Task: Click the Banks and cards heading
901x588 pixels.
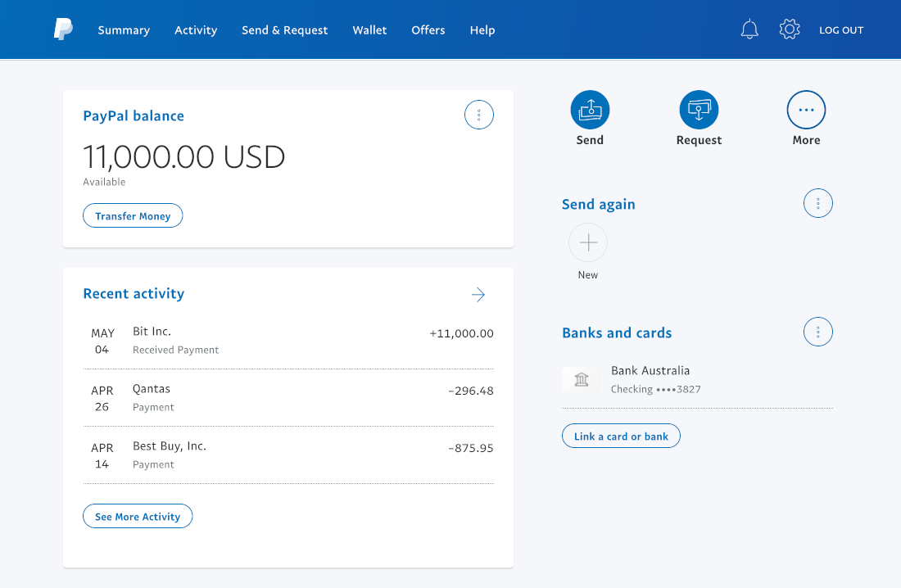Action: [617, 332]
